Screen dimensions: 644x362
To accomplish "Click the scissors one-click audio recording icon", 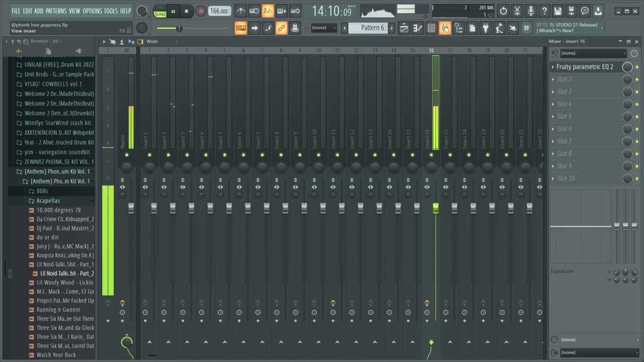I will pyautogui.click(x=517, y=11).
